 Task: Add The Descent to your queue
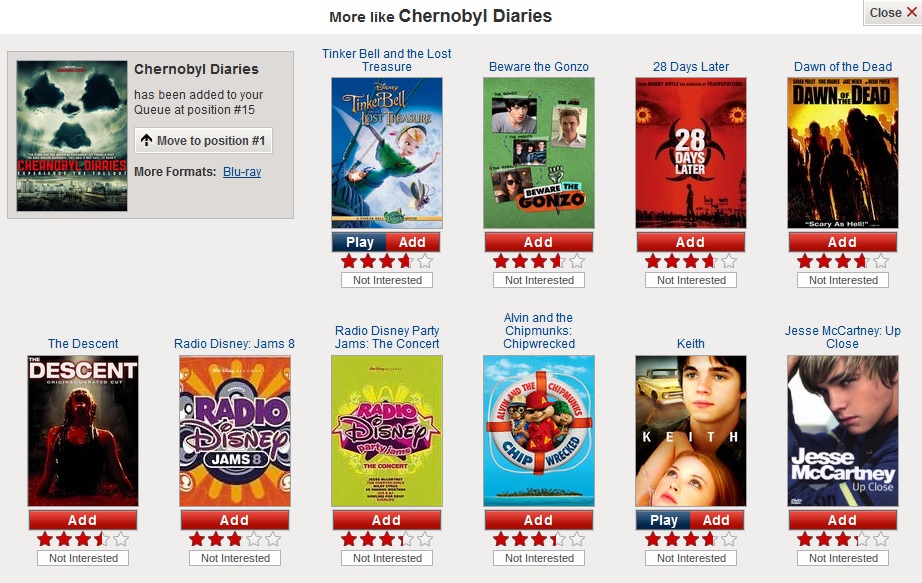[x=82, y=520]
